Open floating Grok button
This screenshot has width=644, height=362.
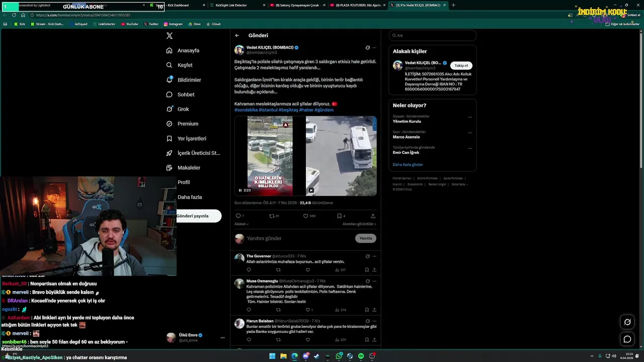(627, 322)
